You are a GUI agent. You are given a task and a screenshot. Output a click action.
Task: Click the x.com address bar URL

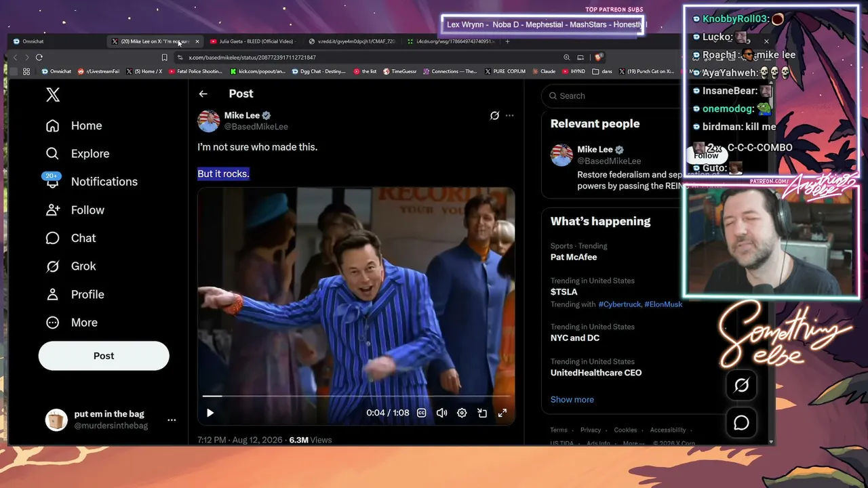click(x=252, y=58)
